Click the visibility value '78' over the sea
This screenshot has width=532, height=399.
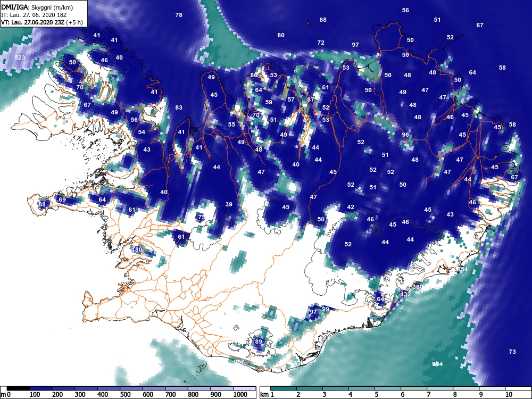(x=179, y=15)
